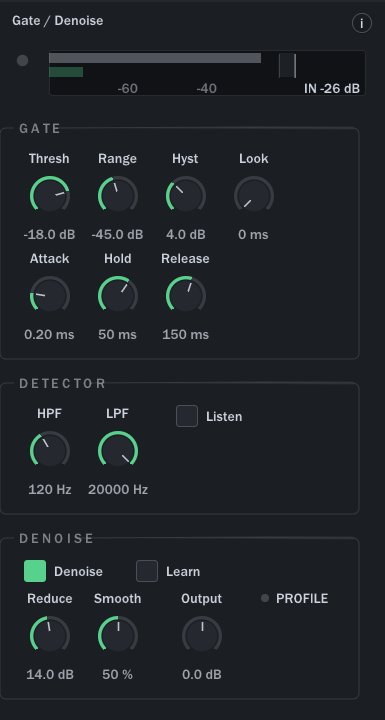The height and width of the screenshot is (720, 385).
Task: Click the PROFILE indicator dot
Action: (265, 598)
